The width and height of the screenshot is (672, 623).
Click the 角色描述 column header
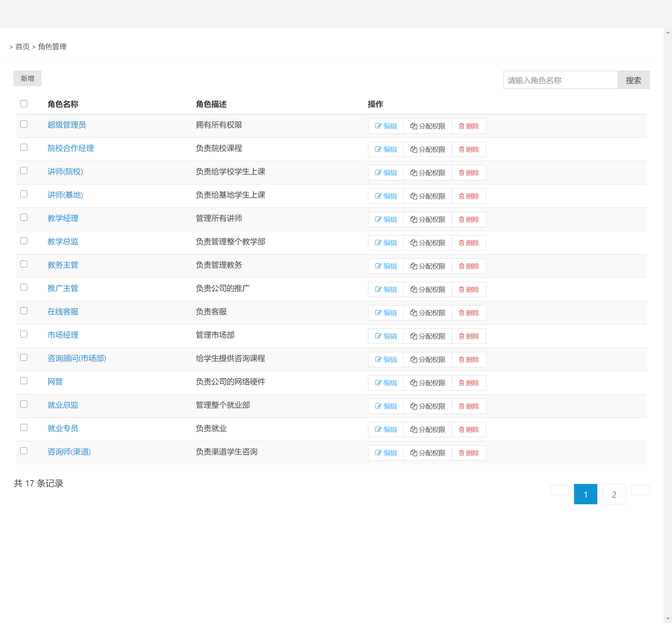click(x=211, y=104)
